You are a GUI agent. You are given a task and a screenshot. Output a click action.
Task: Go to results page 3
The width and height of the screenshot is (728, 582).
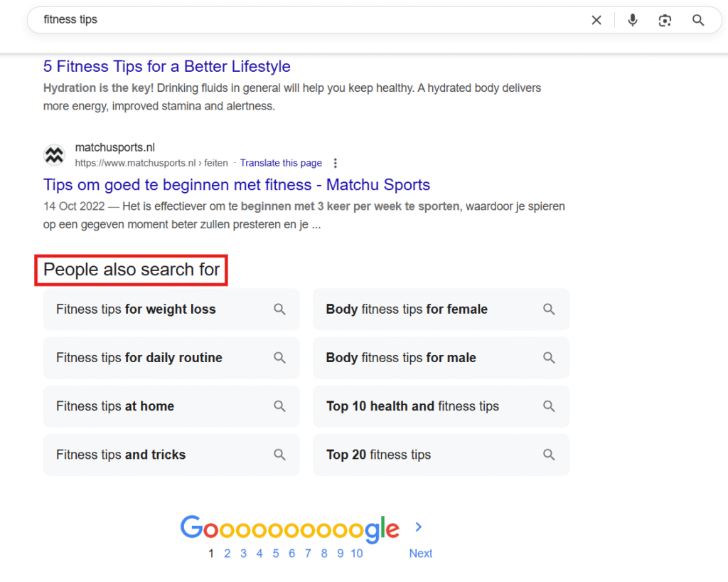[243, 553]
